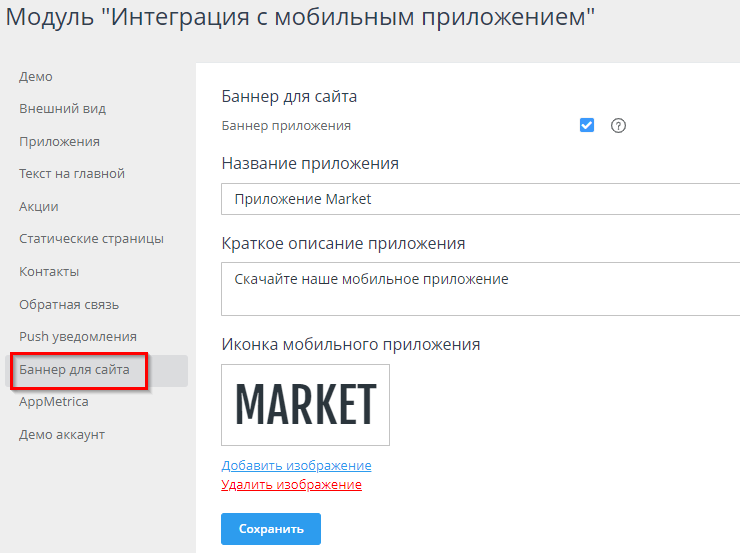Select Баннер для сайта menu item
The height and width of the screenshot is (553, 740).
[x=74, y=370]
